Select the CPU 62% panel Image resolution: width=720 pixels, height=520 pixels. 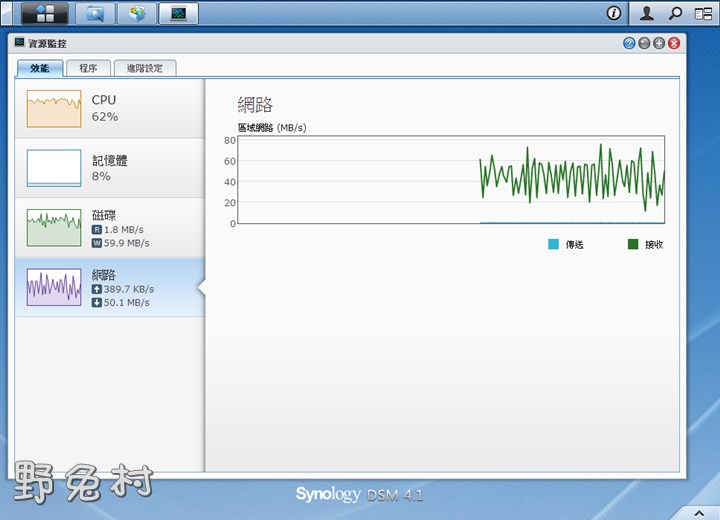[110, 108]
